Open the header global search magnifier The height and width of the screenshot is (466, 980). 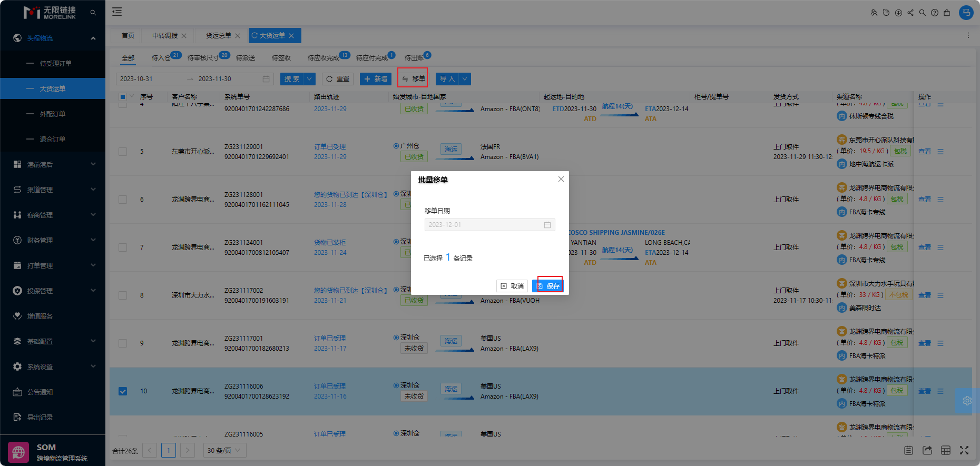click(923, 13)
